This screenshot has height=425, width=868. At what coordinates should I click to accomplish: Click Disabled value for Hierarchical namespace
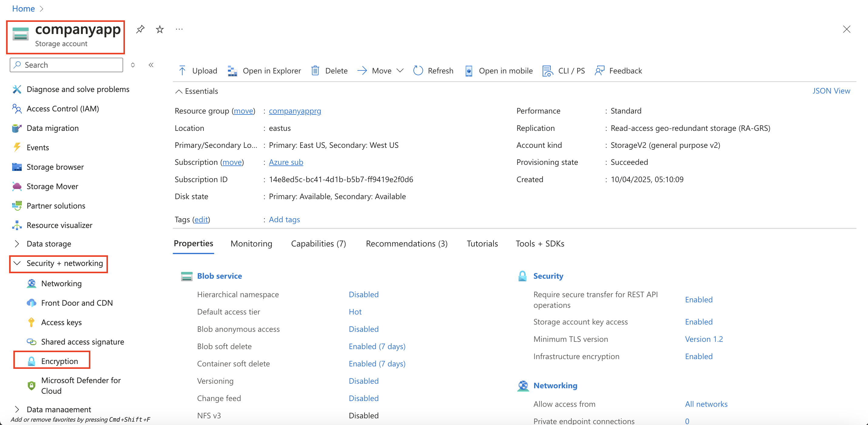(x=364, y=294)
